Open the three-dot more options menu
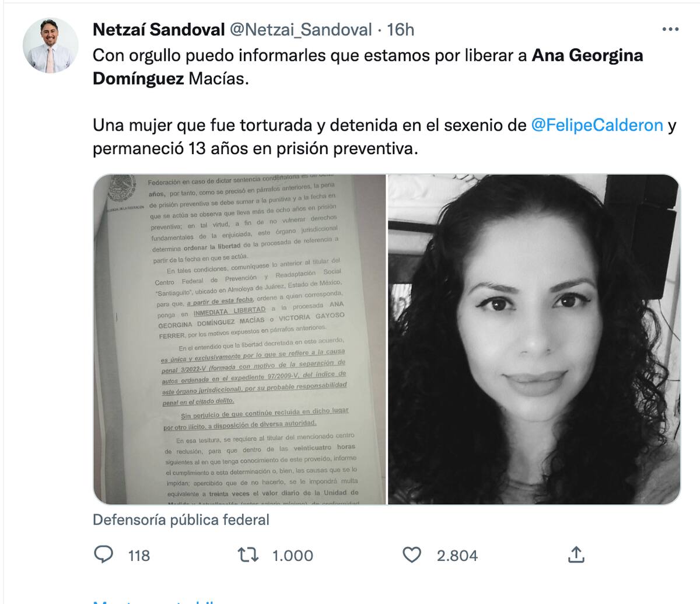This screenshot has width=700, height=604. [x=668, y=29]
